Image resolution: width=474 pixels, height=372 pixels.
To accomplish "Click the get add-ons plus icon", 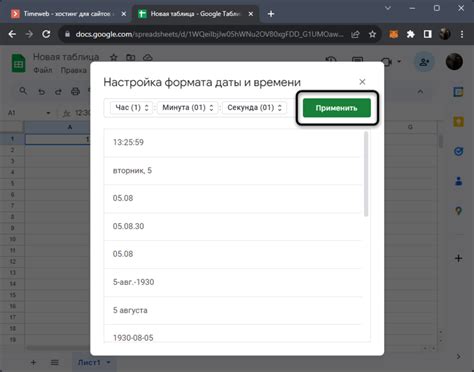I will 459,258.
